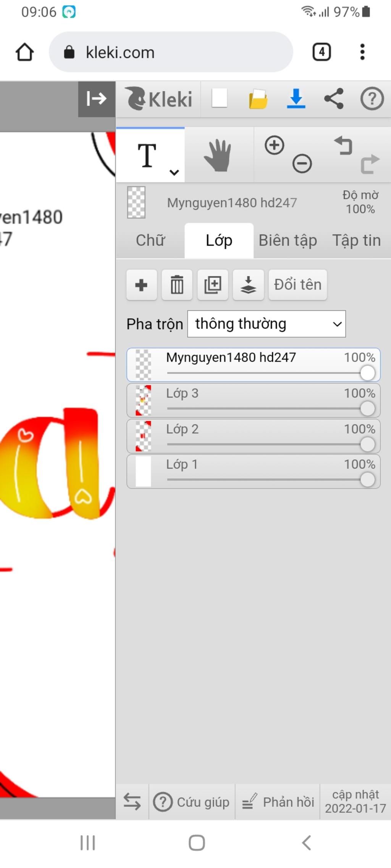Image resolution: width=391 pixels, height=868 pixels.
Task: Undo the last action
Action: [x=343, y=146]
